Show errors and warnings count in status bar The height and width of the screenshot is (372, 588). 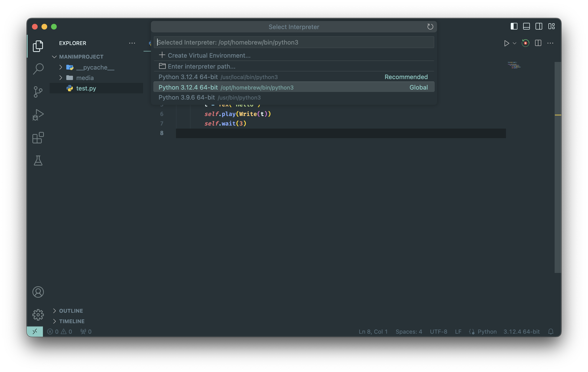point(60,332)
